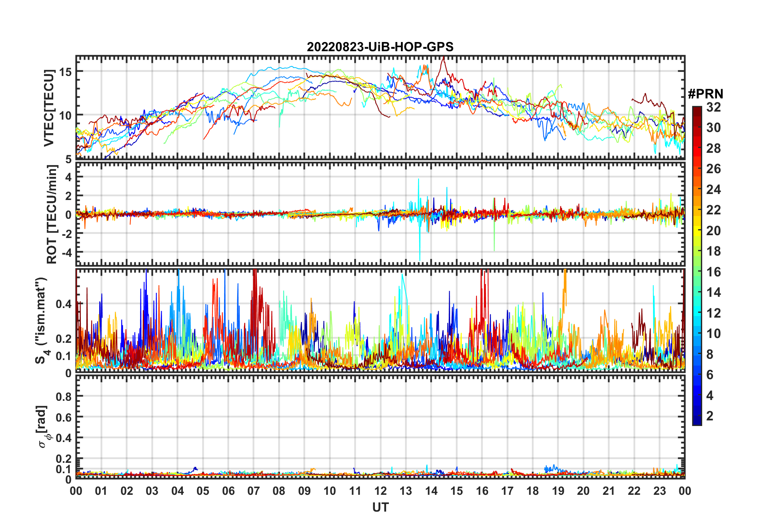This screenshot has width=761, height=532.
Task: Click x-axis tick label 12
Action: coord(380,491)
